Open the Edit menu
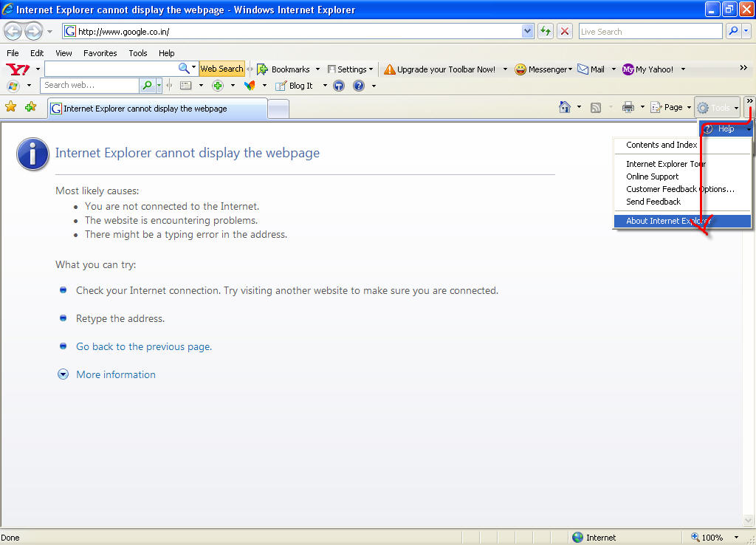The height and width of the screenshot is (545, 756). 37,53
